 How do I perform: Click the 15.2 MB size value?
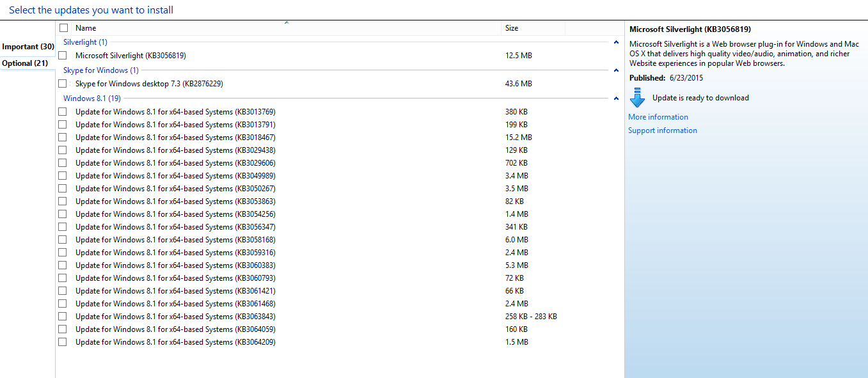[x=519, y=138]
